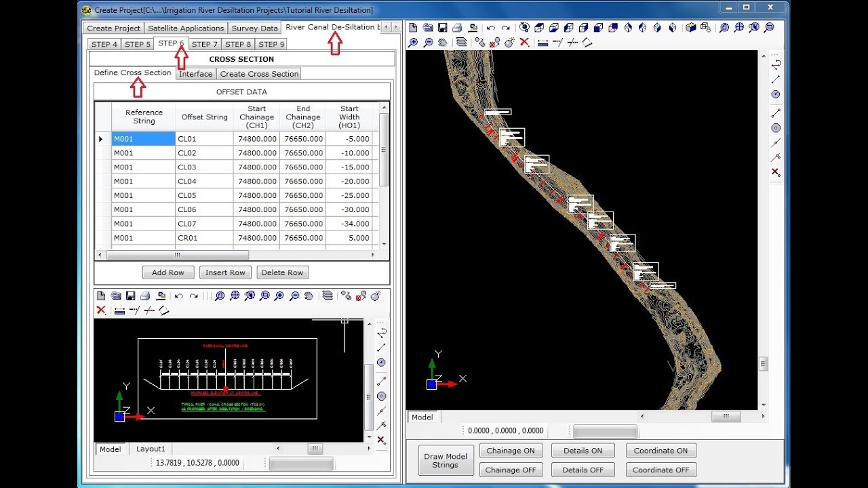This screenshot has width=868, height=488.
Task: Switch to Layout1 tab in preview
Action: click(151, 449)
